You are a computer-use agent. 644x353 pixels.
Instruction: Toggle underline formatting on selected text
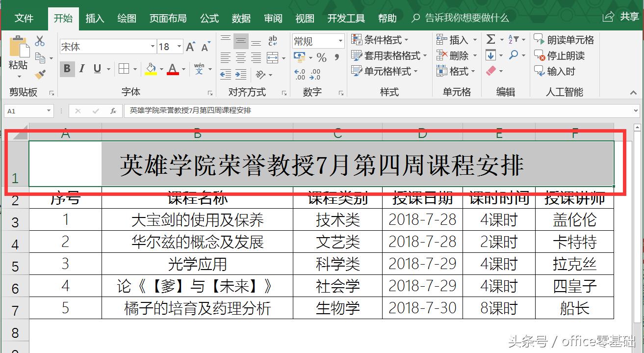(x=97, y=69)
